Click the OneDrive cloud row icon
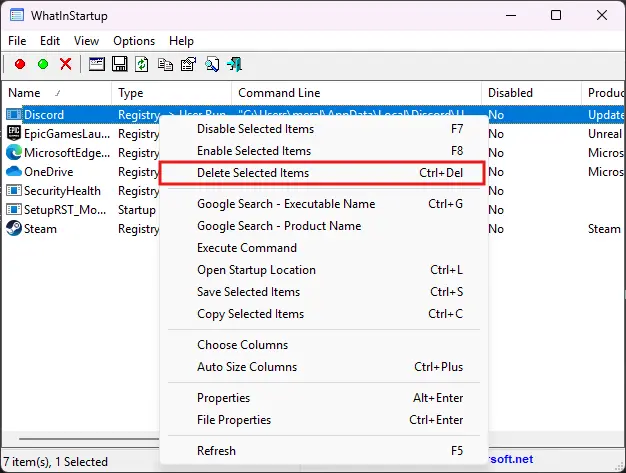This screenshot has width=626, height=473. 14,171
